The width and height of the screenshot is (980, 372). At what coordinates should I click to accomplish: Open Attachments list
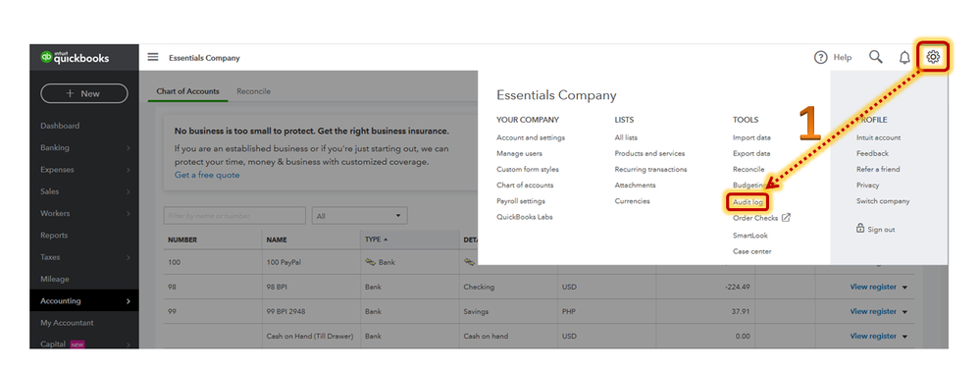[x=635, y=186]
